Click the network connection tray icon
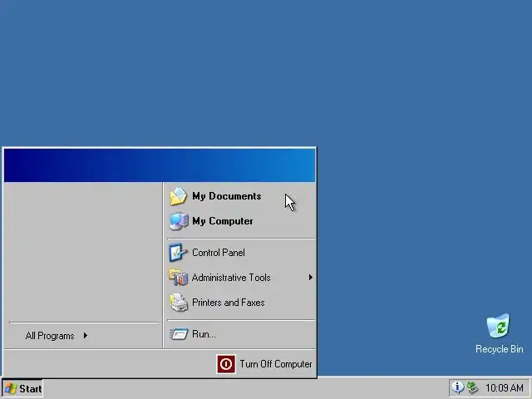This screenshot has width=532, height=399. coord(472,387)
